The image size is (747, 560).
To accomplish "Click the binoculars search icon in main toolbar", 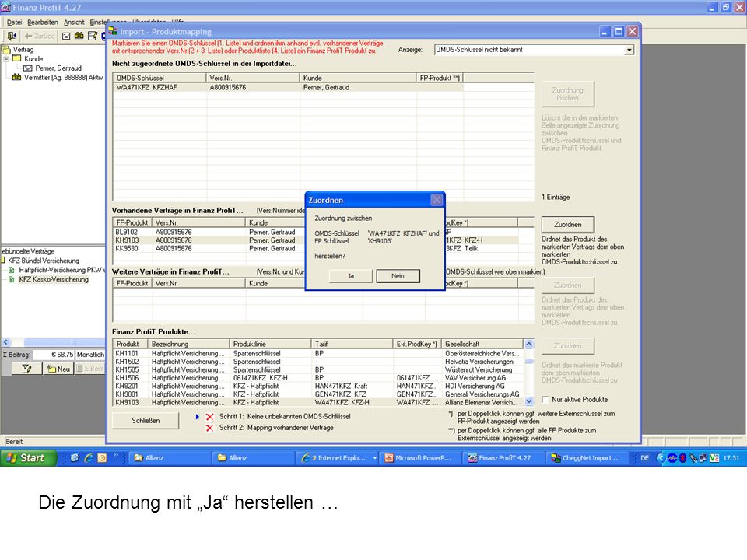I will (79, 36).
